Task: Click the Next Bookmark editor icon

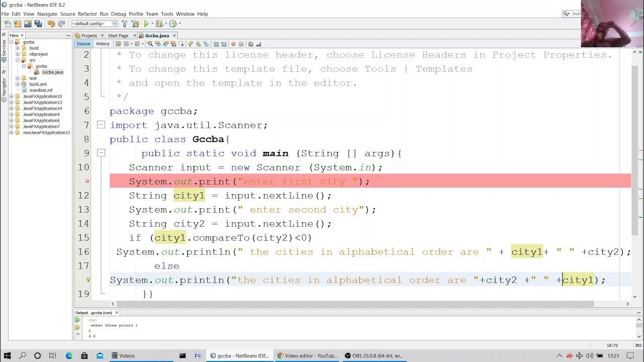Action: point(198,44)
